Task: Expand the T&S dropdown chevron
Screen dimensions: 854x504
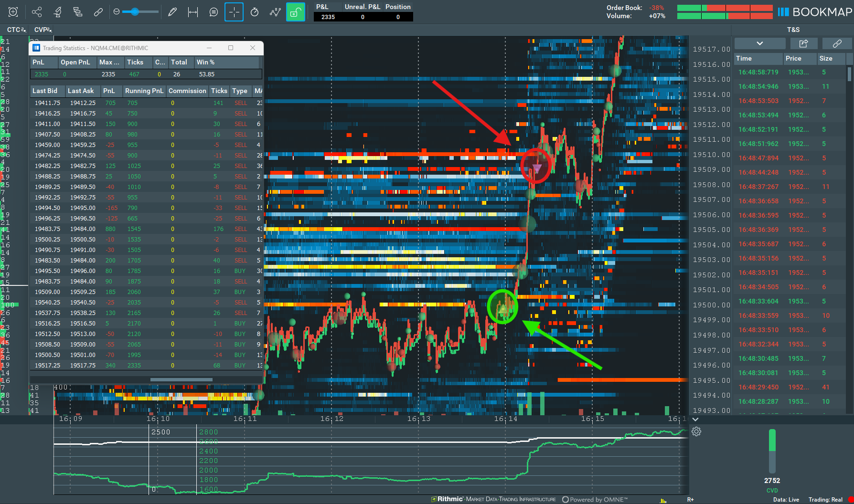Action: click(760, 43)
